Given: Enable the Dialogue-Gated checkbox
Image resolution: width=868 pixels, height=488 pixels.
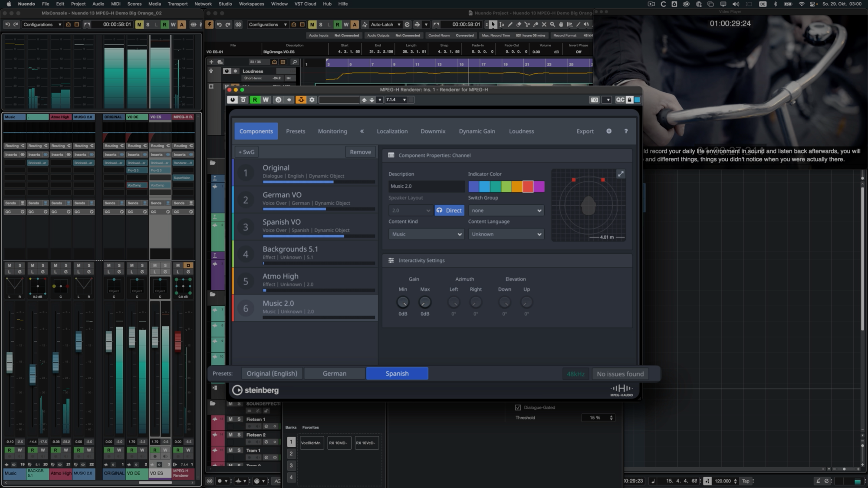Looking at the screenshot, I should point(517,407).
